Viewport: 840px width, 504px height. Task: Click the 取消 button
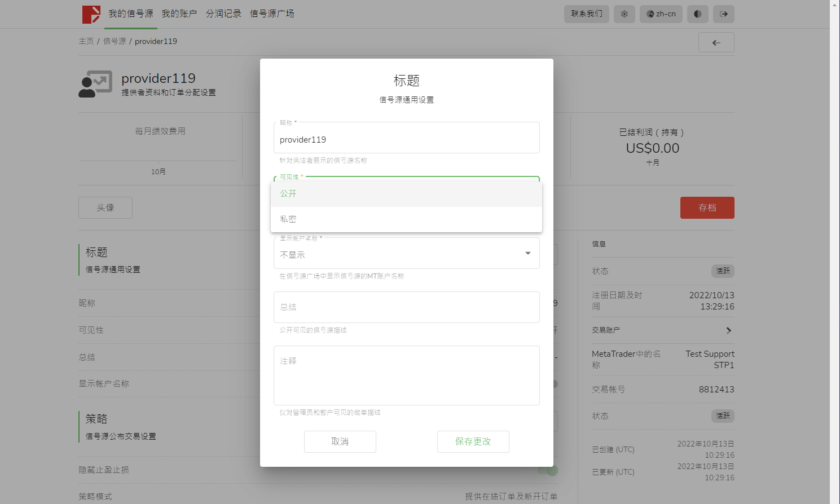(340, 441)
